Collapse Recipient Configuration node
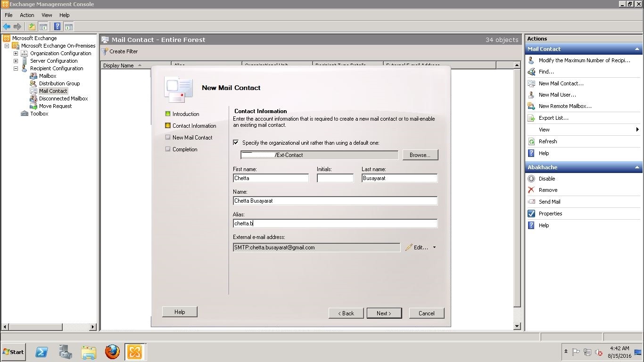Viewport: 644px width, 362px height. pos(16,68)
